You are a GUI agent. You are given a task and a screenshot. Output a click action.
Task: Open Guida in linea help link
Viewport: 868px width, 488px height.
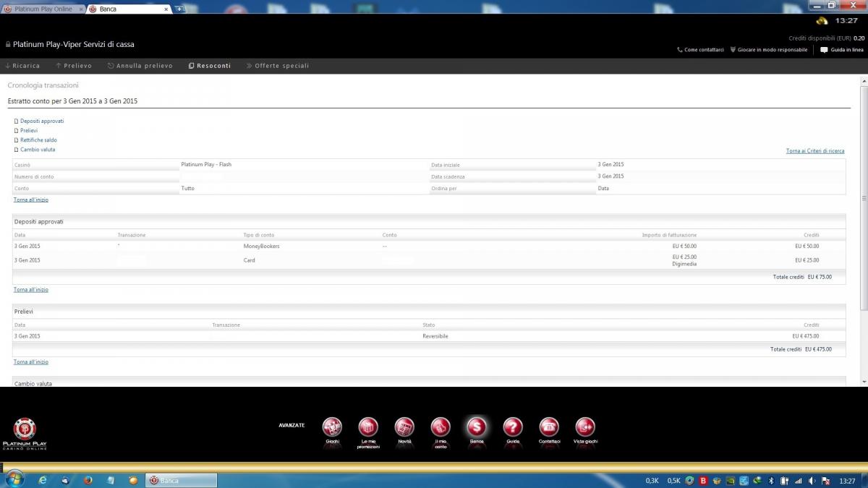(x=842, y=50)
